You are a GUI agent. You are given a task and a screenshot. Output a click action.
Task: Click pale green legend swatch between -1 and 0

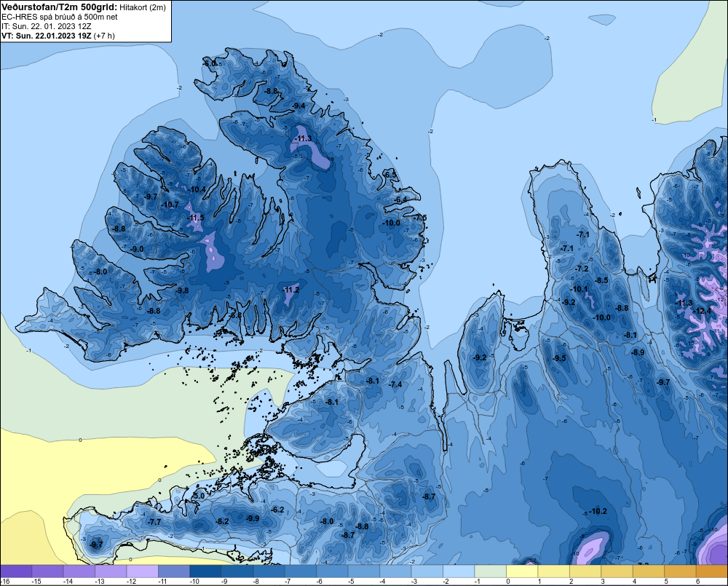490,571
